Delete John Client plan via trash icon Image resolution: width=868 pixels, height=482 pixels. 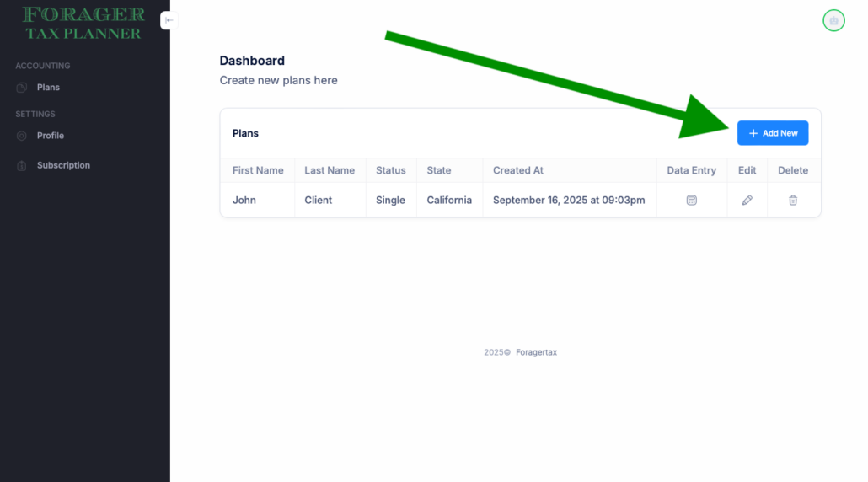(x=792, y=201)
